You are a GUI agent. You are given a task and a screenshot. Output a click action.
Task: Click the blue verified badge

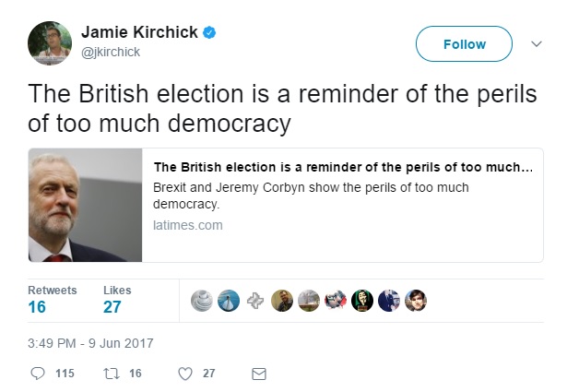[x=209, y=32]
